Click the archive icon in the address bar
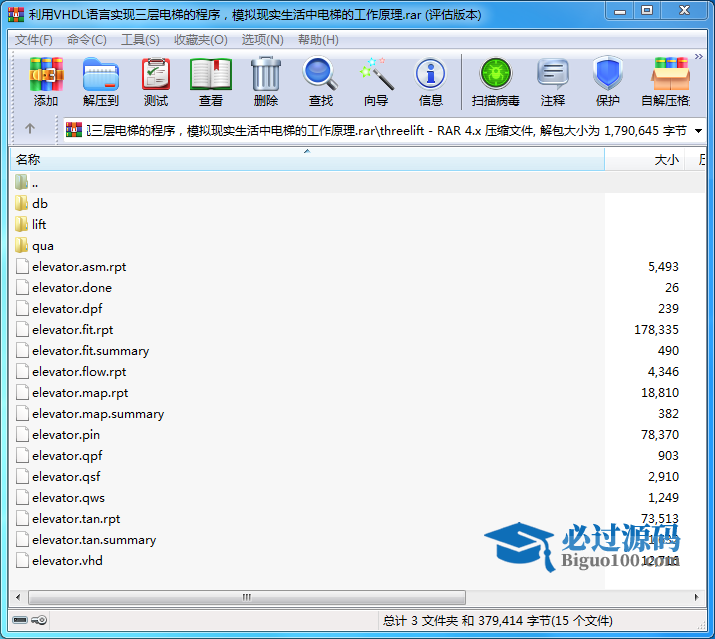Screen dimensions: 715x639 [74, 130]
